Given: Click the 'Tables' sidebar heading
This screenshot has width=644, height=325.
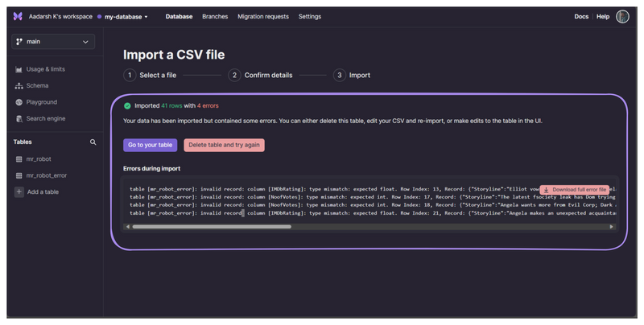Looking at the screenshot, I should [23, 142].
